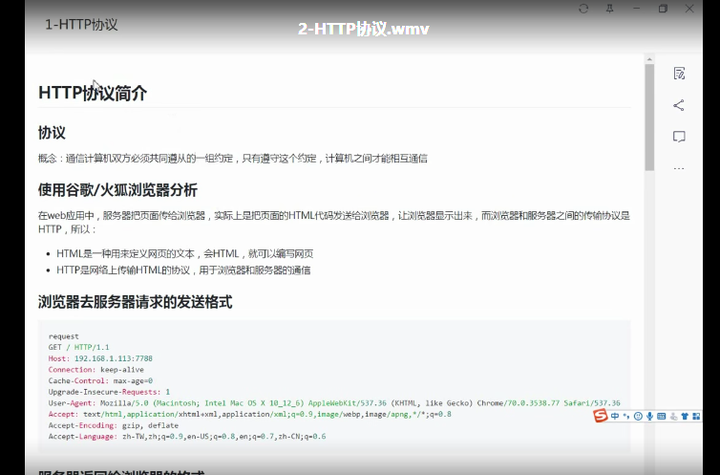Click the sync refresh icon in title bar

coord(584,9)
